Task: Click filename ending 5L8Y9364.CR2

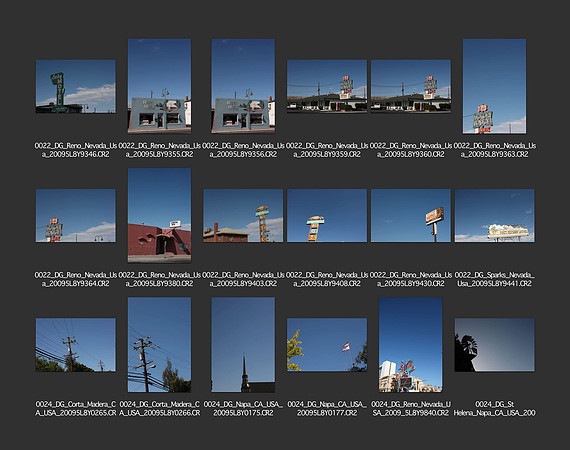Action: (x=76, y=279)
